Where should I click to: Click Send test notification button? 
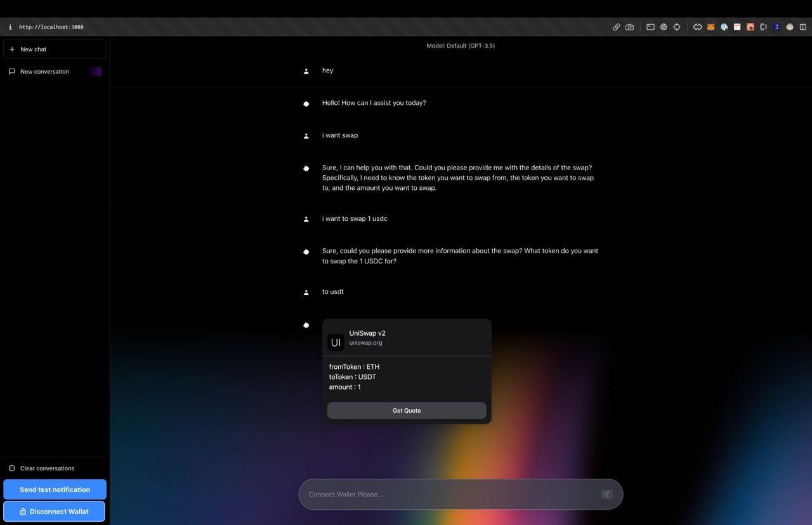pyautogui.click(x=55, y=489)
